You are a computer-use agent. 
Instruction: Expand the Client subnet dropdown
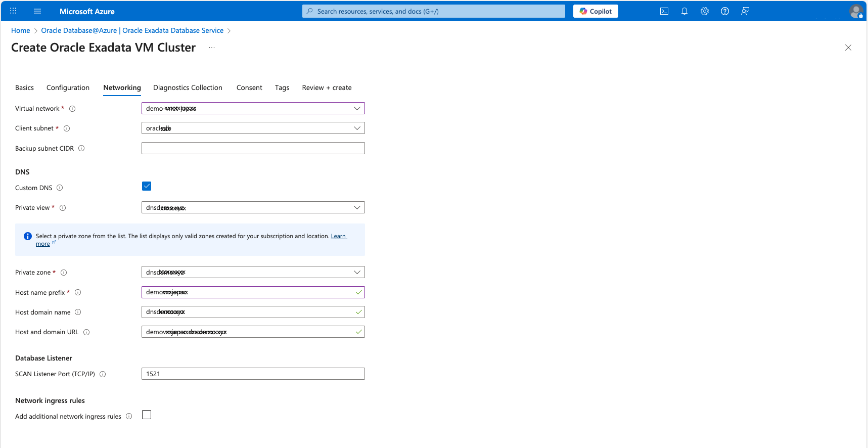tap(253, 128)
